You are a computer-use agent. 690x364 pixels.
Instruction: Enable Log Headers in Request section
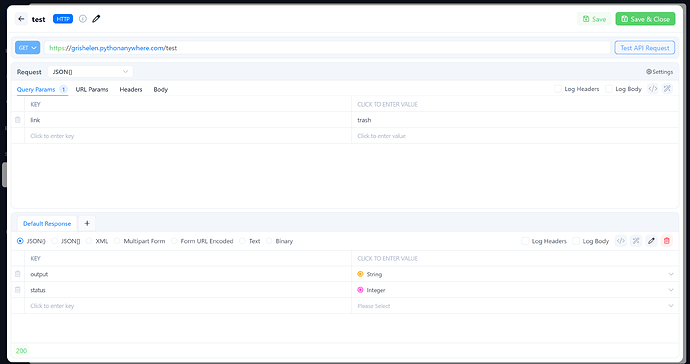tap(558, 89)
